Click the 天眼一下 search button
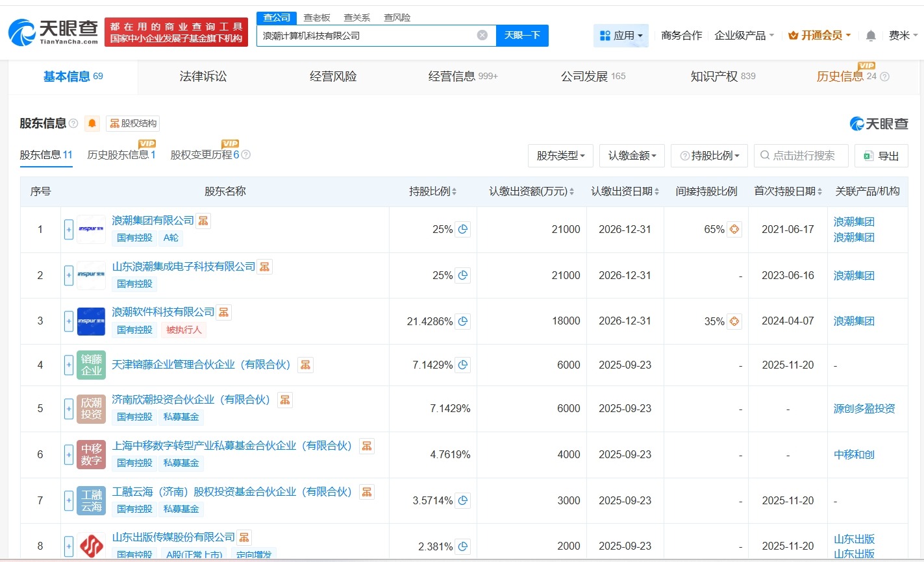Viewport: 924px width, 562px height. point(523,35)
